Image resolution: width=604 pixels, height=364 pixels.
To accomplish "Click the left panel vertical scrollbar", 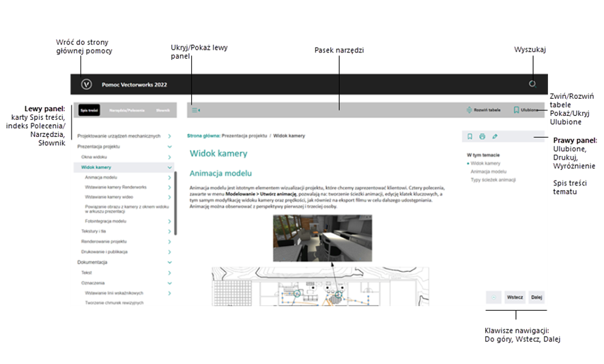I will (175, 203).
